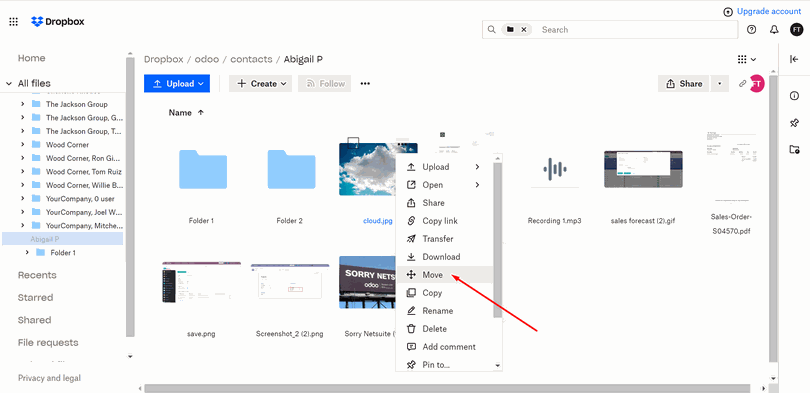The height and width of the screenshot is (393, 810).
Task: Open the Create dropdown
Action: (260, 84)
